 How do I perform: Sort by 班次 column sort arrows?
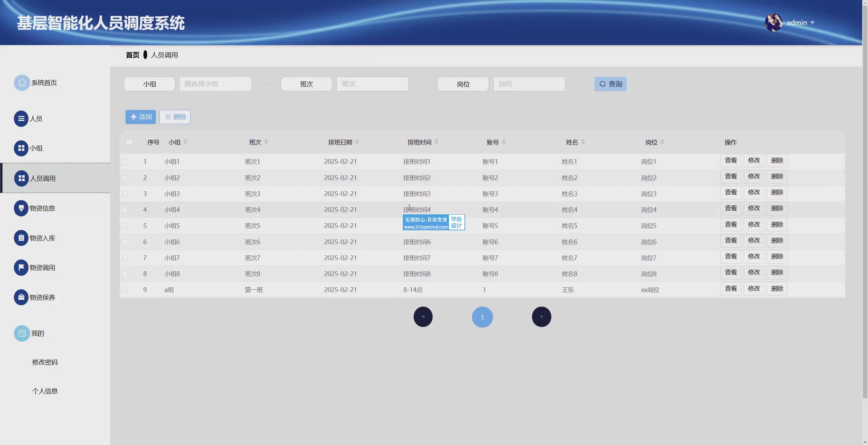pyautogui.click(x=266, y=142)
